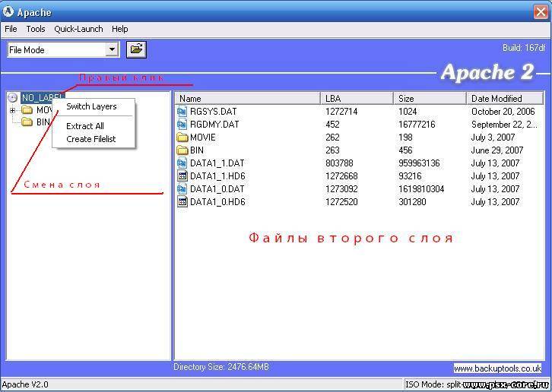Click the Build 167df label

[523, 48]
